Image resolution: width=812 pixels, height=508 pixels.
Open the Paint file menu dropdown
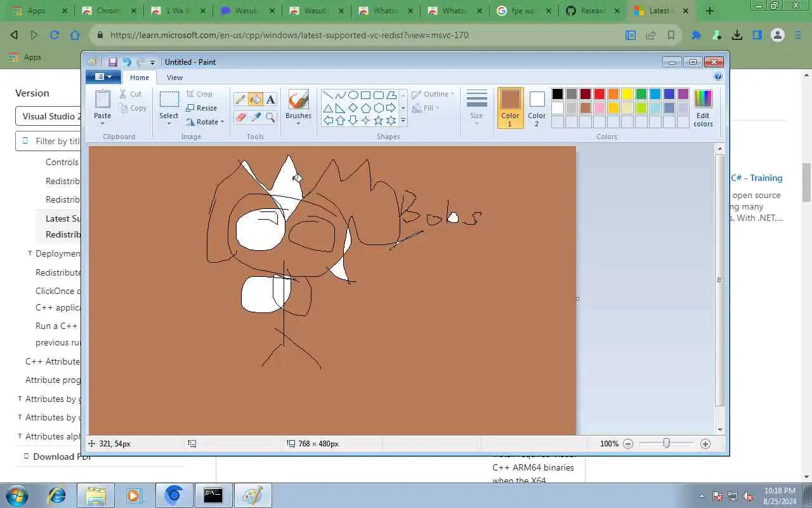102,77
